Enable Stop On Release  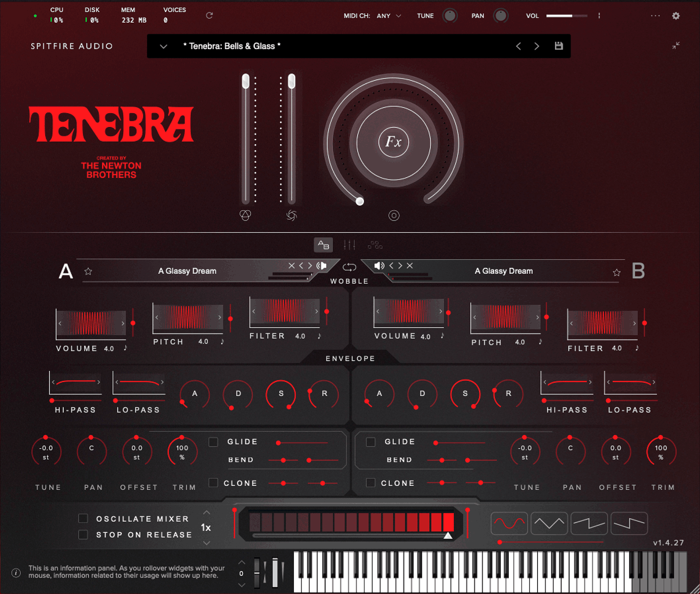[83, 534]
